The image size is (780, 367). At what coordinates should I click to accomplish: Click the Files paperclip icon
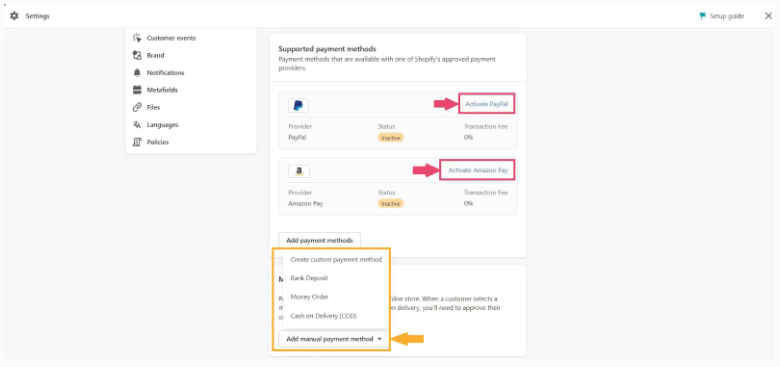137,107
